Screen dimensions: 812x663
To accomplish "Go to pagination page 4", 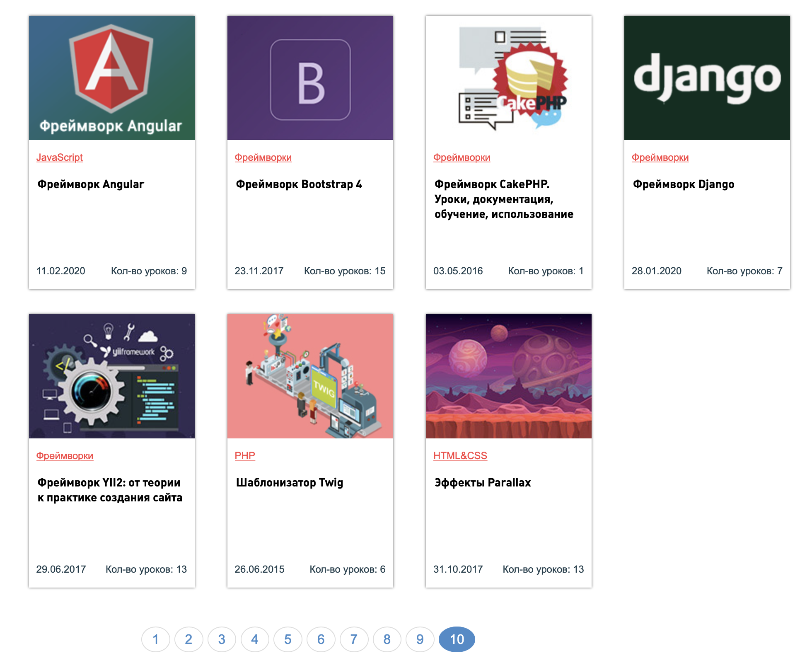I will pyautogui.click(x=255, y=639).
